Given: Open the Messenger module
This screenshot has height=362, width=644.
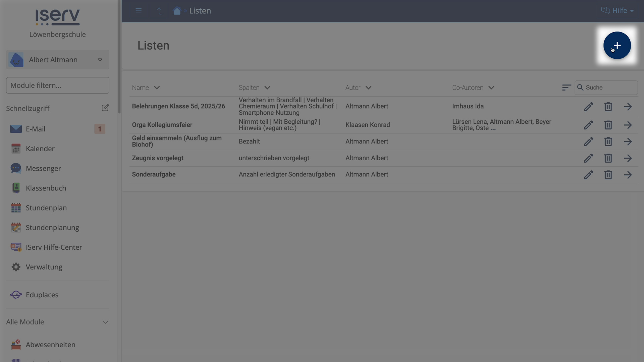Looking at the screenshot, I should tap(43, 168).
